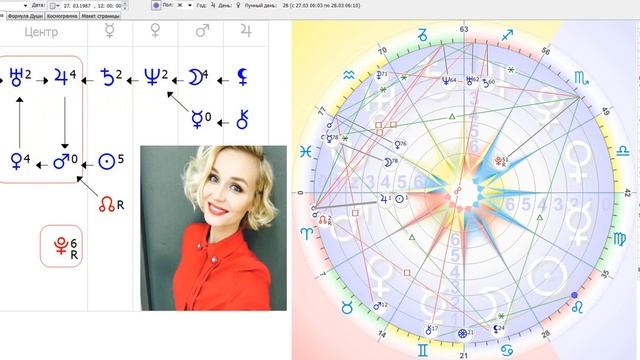
Task: Click the Центр column header
Action: click(x=41, y=32)
